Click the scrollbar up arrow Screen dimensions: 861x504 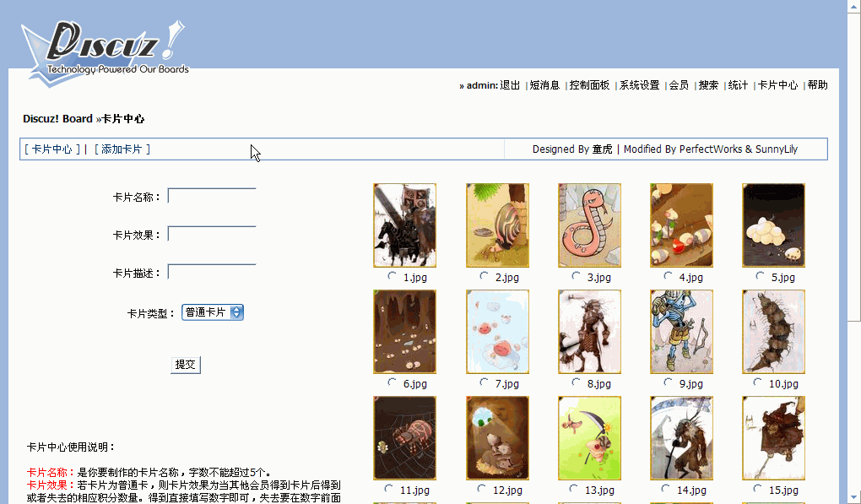(x=854, y=7)
